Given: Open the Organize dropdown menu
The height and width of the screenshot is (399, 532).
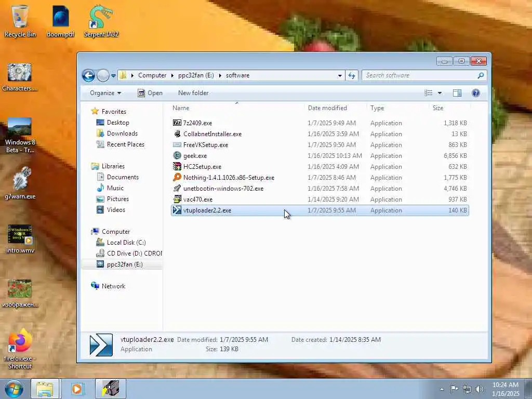Looking at the screenshot, I should click(x=105, y=93).
